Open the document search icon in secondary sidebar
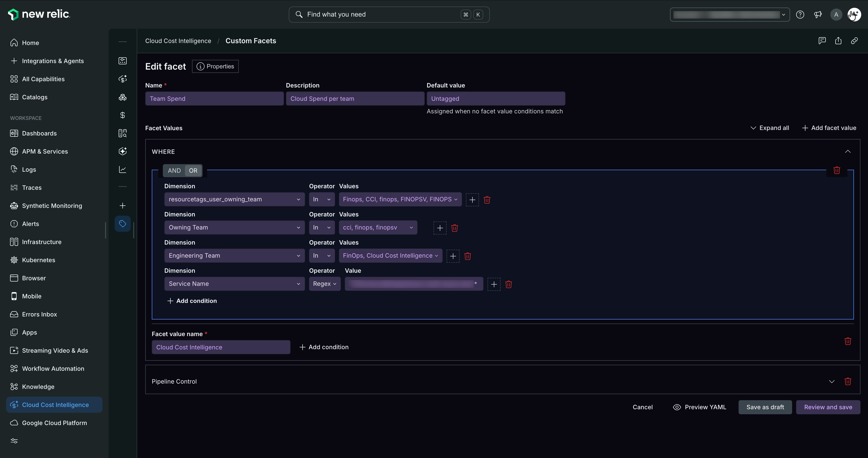868x458 pixels. (x=123, y=133)
